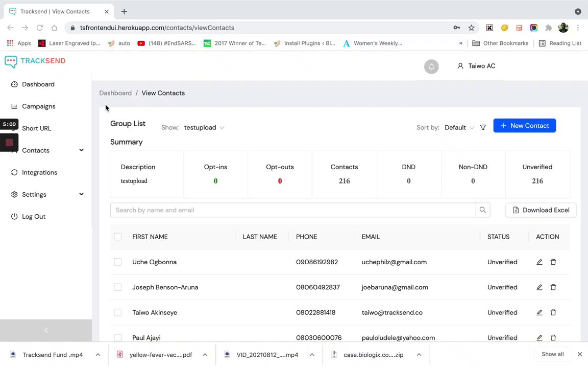Open Campaigns in the sidebar
The image size is (588, 368).
(38, 106)
